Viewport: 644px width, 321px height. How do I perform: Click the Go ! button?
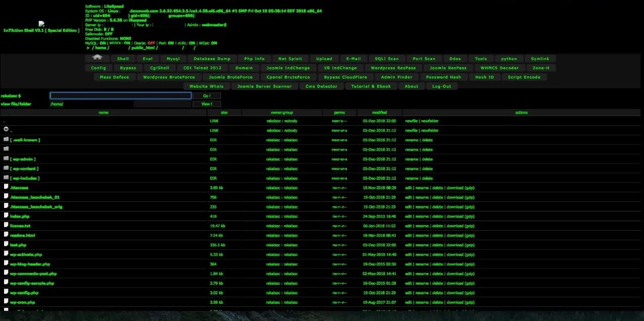click(x=206, y=95)
